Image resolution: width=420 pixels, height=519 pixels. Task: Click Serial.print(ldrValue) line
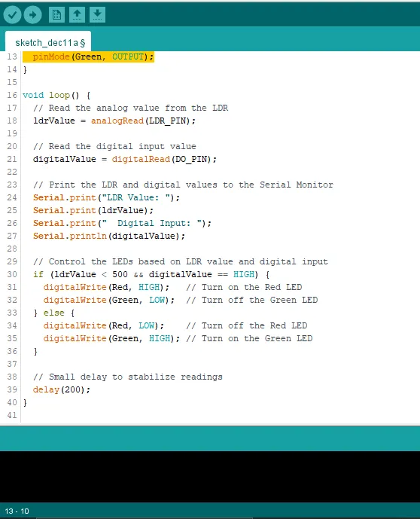93,210
